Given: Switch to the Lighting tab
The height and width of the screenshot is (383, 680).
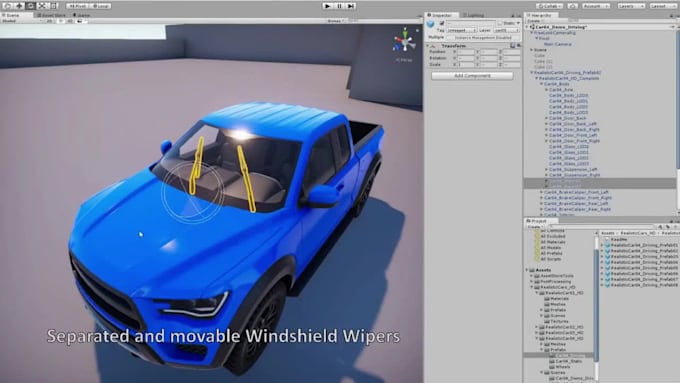Looking at the screenshot, I should tap(474, 15).
